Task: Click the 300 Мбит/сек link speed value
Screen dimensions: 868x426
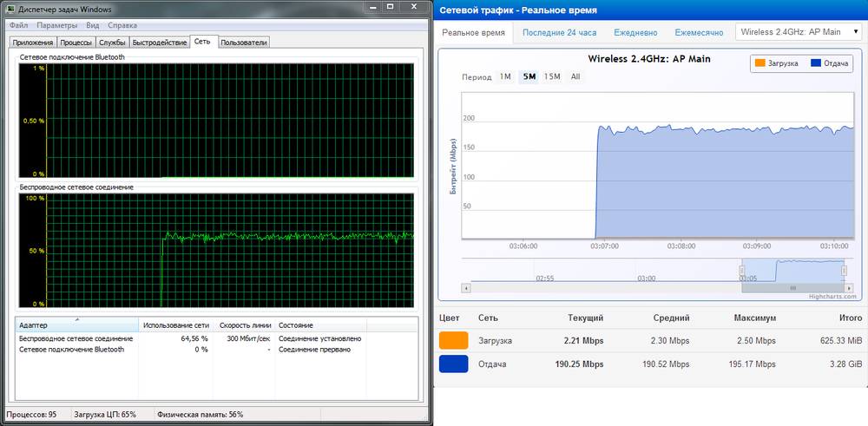Action: 249,338
